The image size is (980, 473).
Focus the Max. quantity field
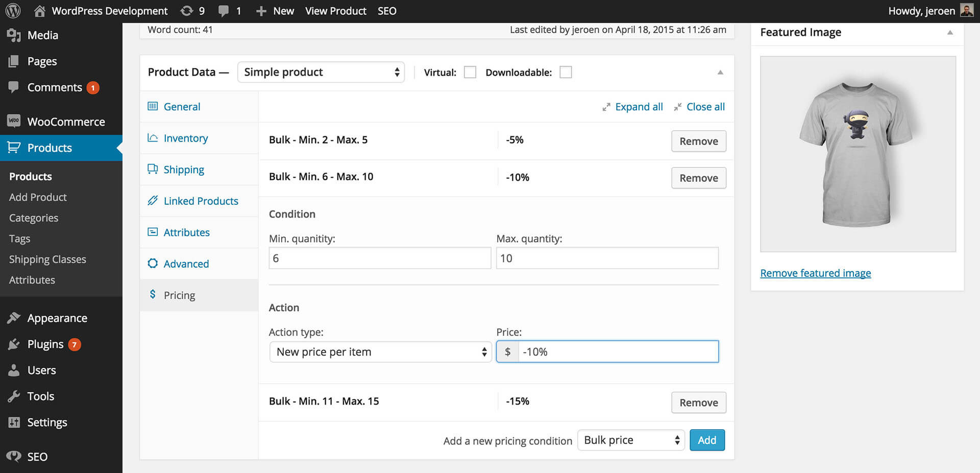coord(607,258)
